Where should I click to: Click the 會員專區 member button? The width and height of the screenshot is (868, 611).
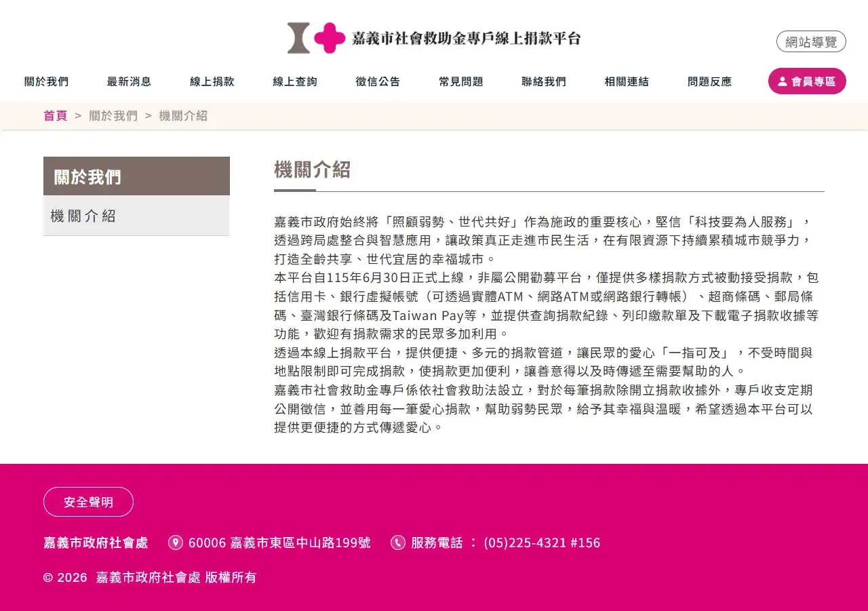coord(807,81)
